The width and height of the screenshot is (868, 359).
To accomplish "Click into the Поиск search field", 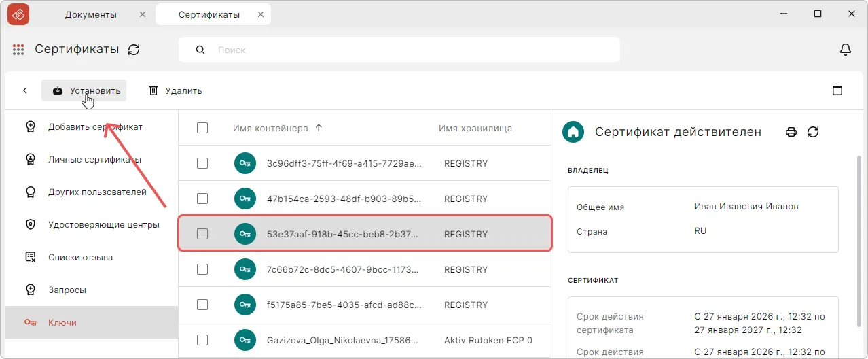I will (x=399, y=50).
